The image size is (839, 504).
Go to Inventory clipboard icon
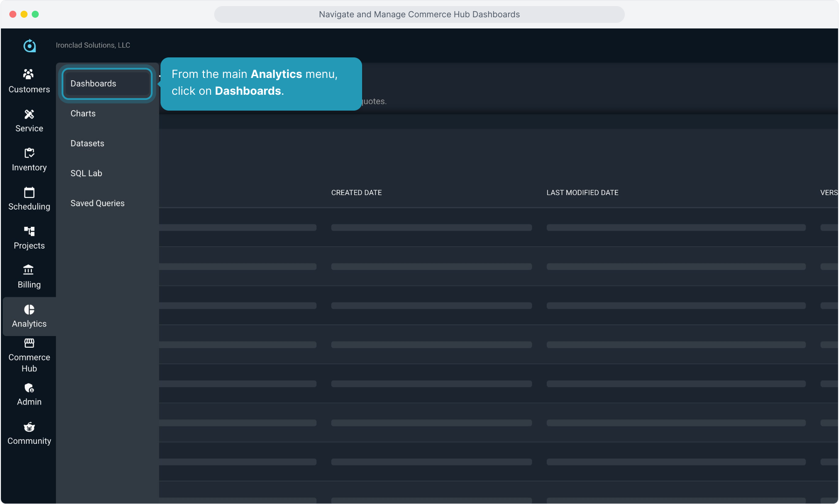tap(29, 153)
